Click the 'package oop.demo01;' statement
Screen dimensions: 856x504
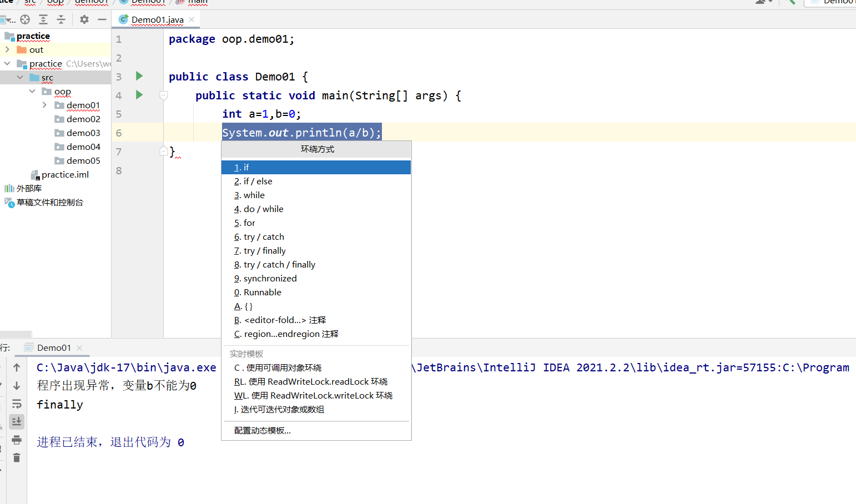point(231,39)
